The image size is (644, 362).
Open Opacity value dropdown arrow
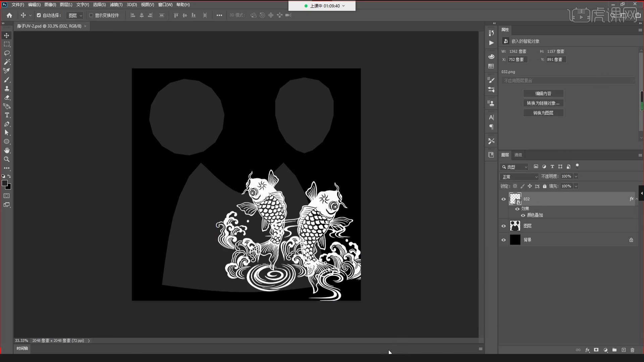[576, 176]
